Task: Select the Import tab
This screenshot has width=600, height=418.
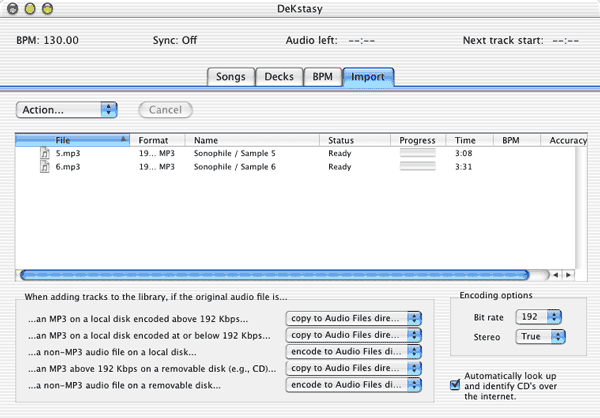Action: (x=368, y=77)
